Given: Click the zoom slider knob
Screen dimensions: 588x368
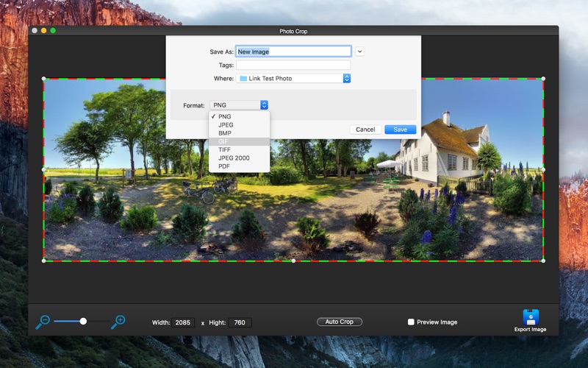Looking at the screenshot, I should point(83,321).
